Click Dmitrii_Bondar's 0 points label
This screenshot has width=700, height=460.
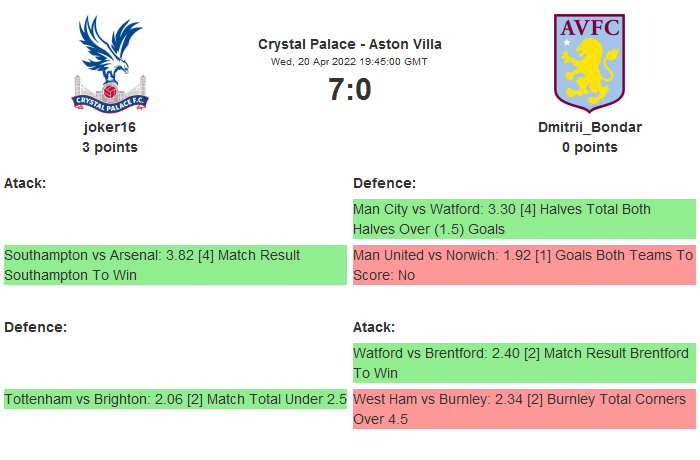(x=589, y=147)
